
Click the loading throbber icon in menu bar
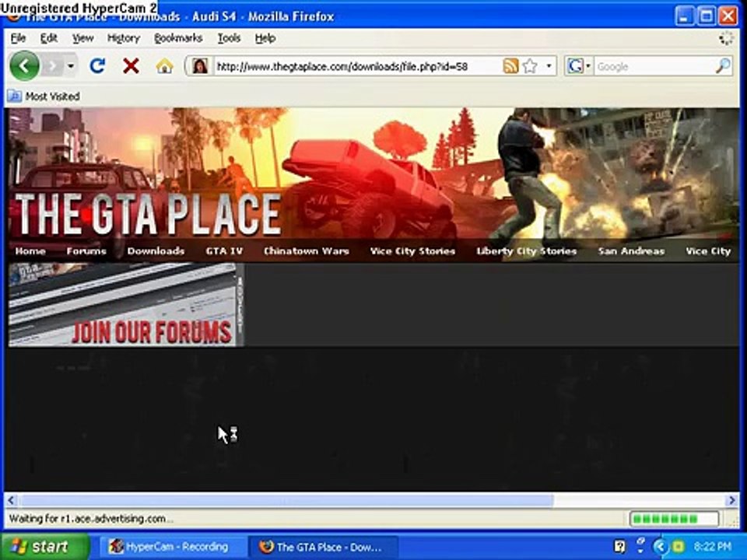tap(726, 38)
